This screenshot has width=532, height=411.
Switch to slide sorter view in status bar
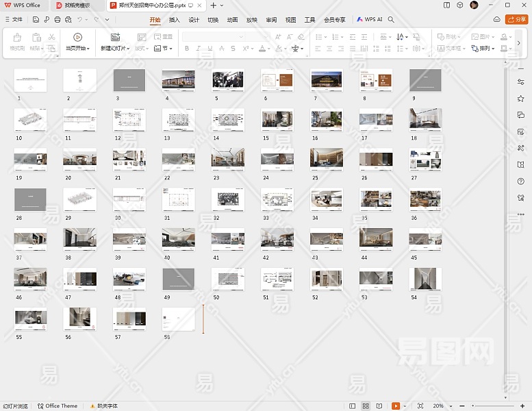click(366, 406)
